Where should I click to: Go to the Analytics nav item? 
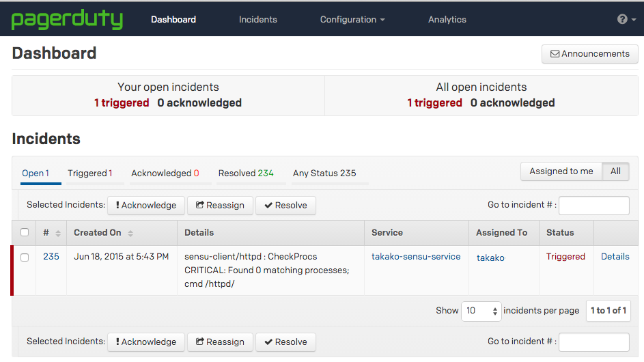pyautogui.click(x=447, y=19)
